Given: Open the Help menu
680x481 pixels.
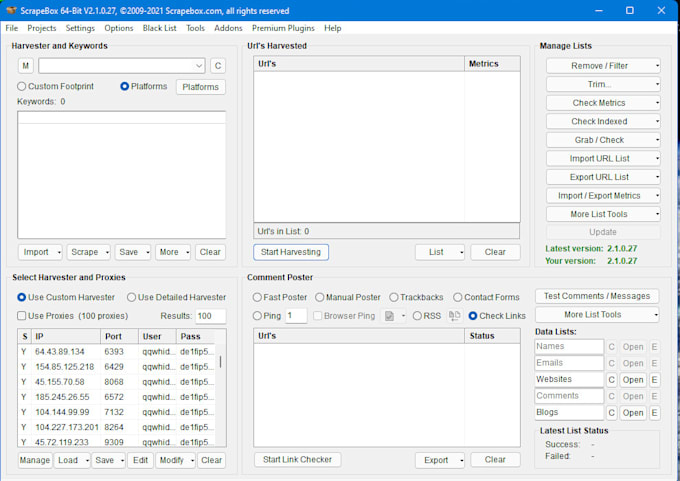Looking at the screenshot, I should [x=333, y=28].
